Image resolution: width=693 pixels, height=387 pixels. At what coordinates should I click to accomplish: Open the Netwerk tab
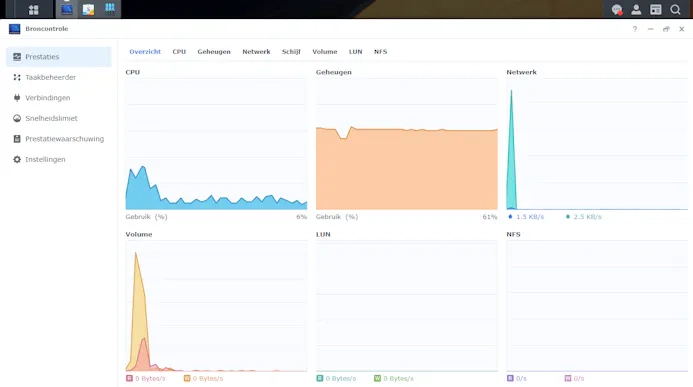pos(256,52)
